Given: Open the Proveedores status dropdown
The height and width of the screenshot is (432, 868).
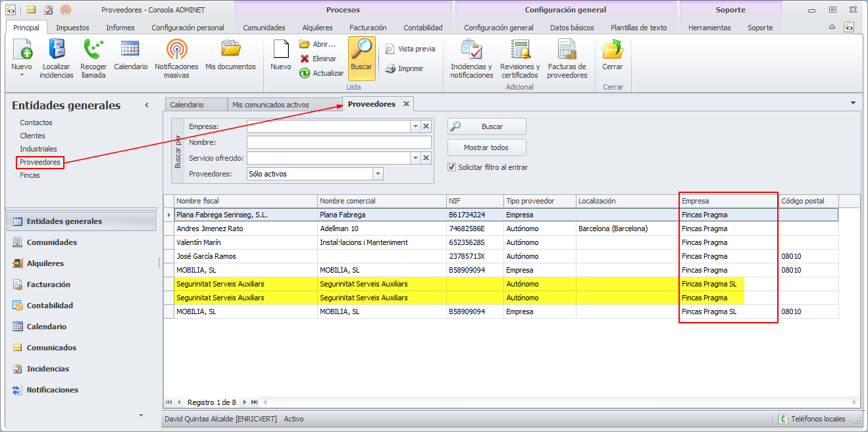Looking at the screenshot, I should pyautogui.click(x=378, y=174).
